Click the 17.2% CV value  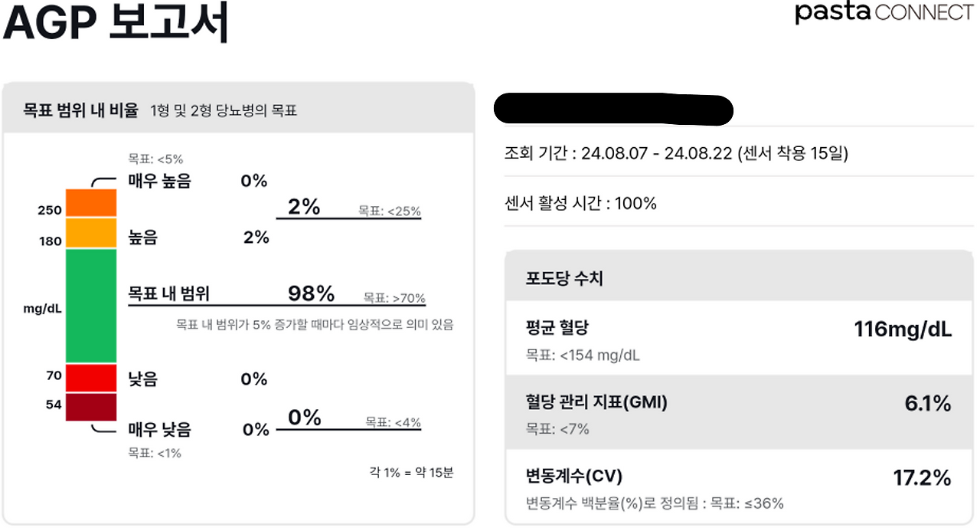point(922,479)
